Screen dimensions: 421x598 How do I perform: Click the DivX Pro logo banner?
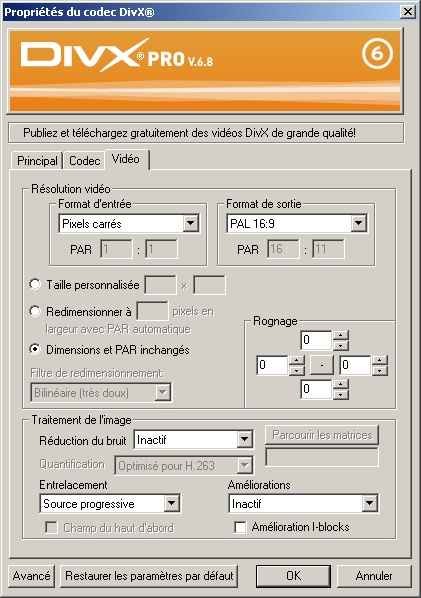(x=205, y=71)
